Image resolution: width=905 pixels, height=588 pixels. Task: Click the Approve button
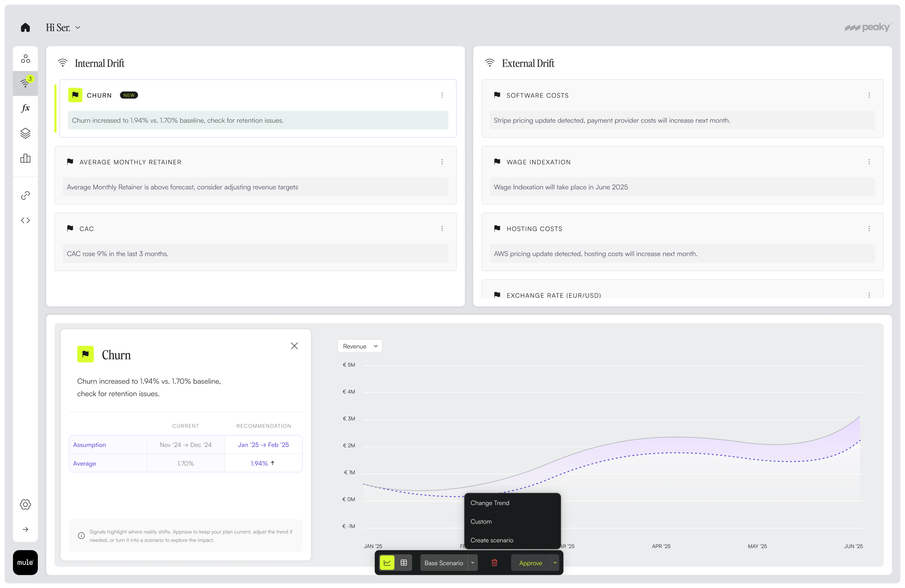[x=530, y=563]
